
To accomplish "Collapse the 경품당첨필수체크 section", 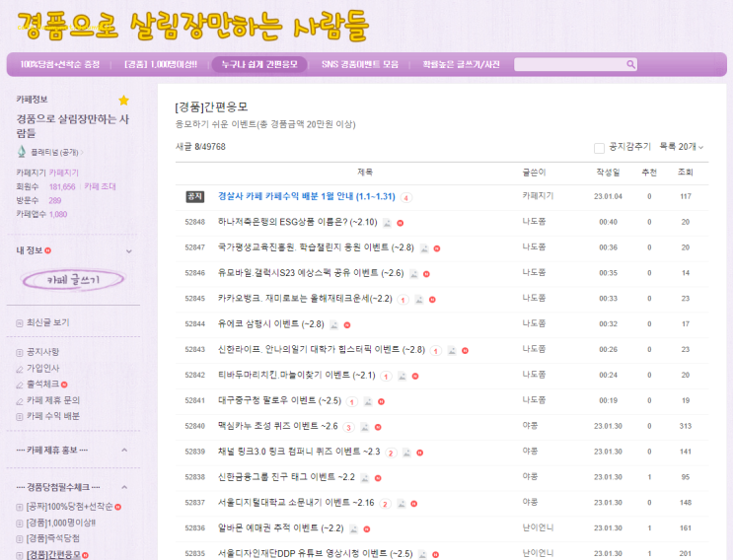I will point(124,487).
